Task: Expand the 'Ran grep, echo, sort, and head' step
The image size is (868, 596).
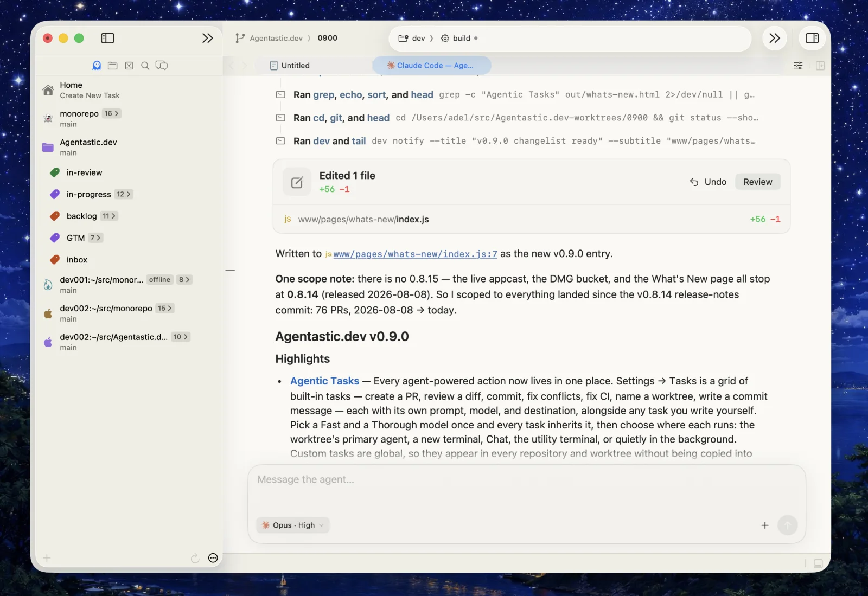Action: (x=515, y=95)
